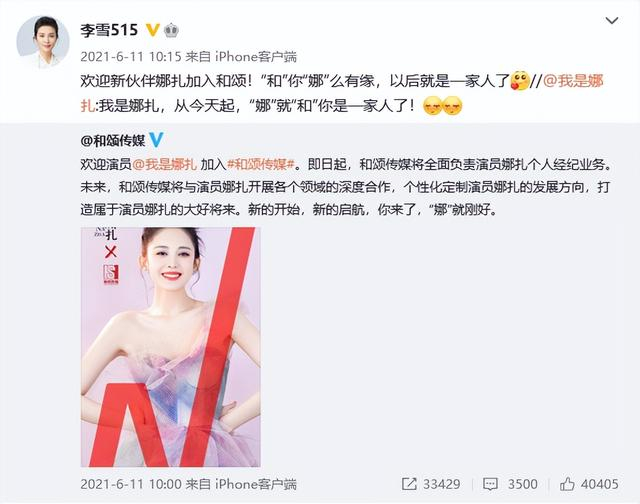Click the comment speech bubble icon

tap(490, 484)
